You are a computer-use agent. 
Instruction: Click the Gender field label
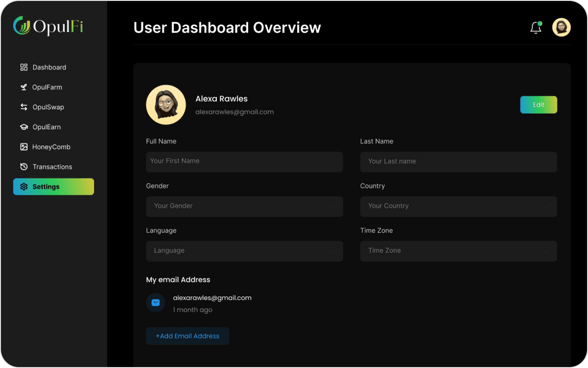click(x=157, y=186)
